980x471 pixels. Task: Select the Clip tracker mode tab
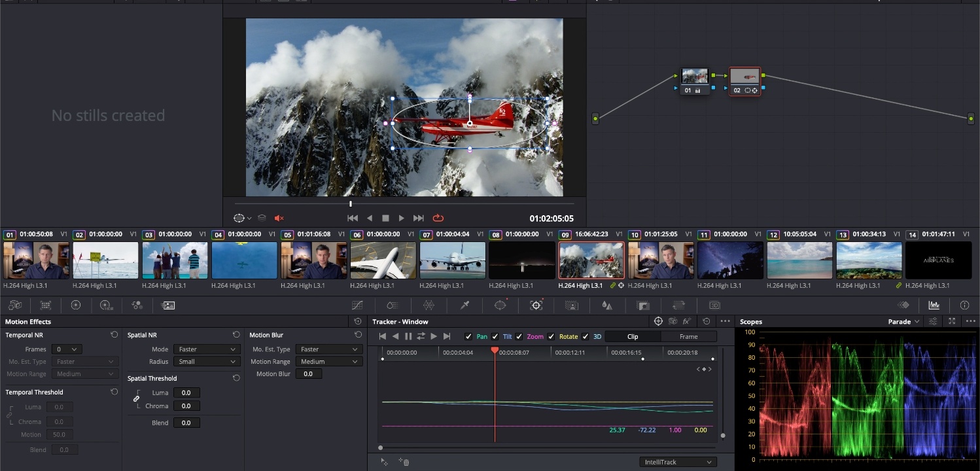click(633, 336)
